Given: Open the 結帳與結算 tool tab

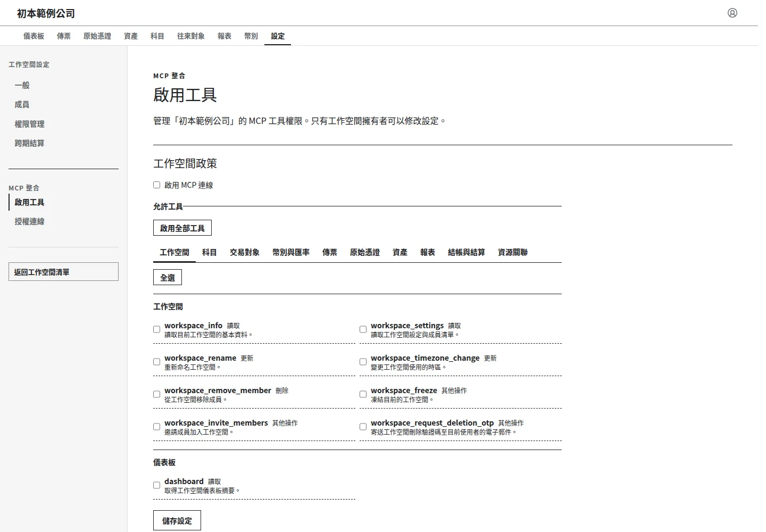Looking at the screenshot, I should tap(467, 253).
